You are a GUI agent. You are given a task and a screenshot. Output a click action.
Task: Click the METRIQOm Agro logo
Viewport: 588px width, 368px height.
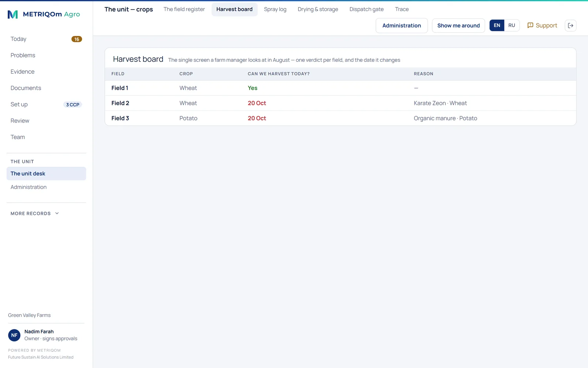[x=44, y=14]
